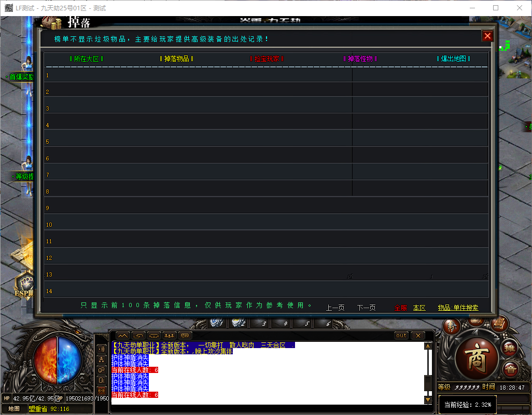532x415 pixels.
Task: Click the third chat toolbar icon
Action: point(153,336)
